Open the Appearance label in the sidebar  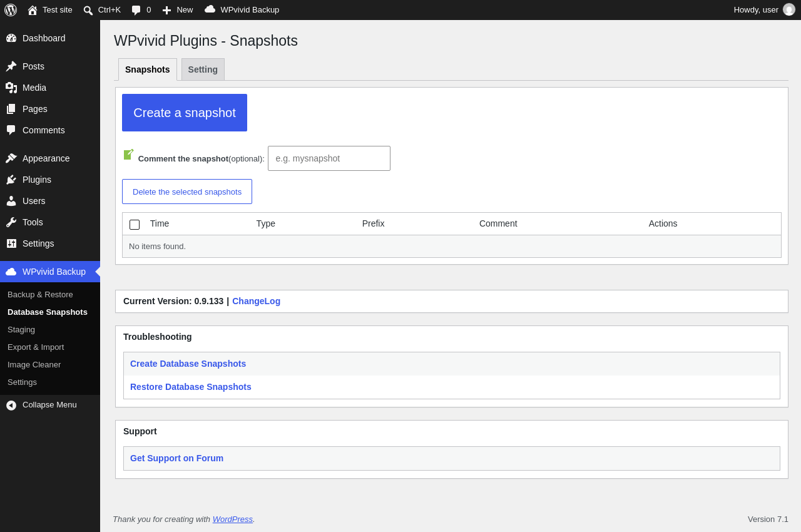click(46, 158)
